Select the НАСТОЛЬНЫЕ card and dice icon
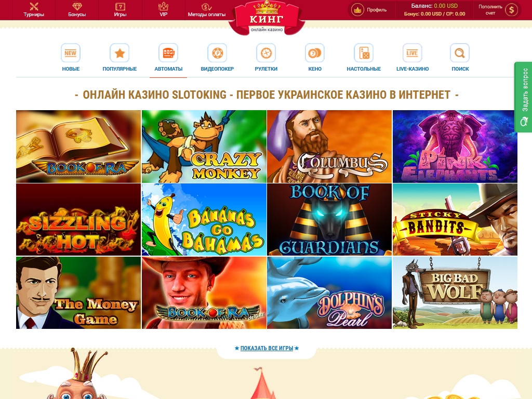The height and width of the screenshot is (399, 532). click(x=364, y=53)
